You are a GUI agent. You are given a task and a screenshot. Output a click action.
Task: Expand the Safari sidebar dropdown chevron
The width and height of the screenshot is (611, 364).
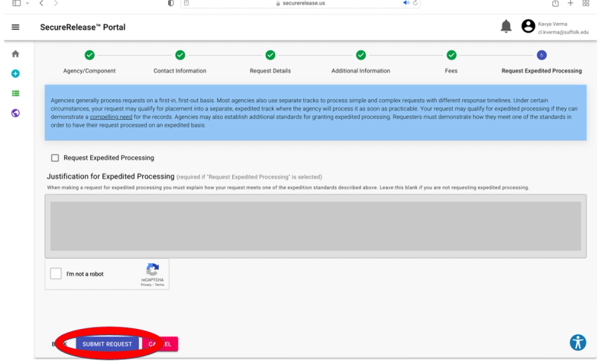[x=27, y=3]
